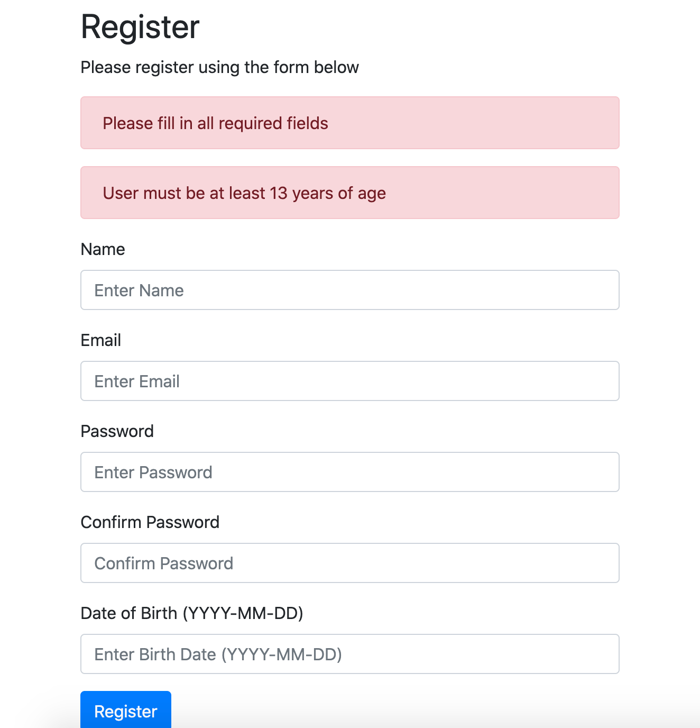The width and height of the screenshot is (700, 728).
Task: Click the 'Please register using the form below' text
Action: (x=219, y=67)
